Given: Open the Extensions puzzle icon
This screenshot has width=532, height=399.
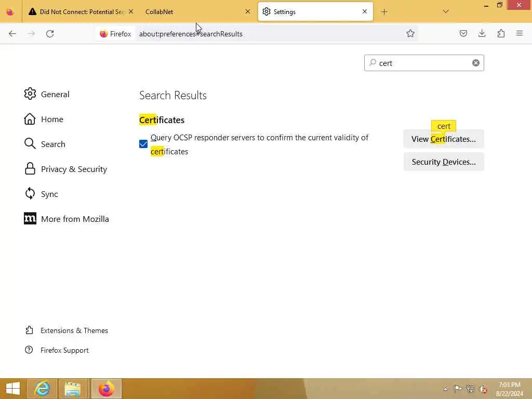Looking at the screenshot, I should 501,33.
